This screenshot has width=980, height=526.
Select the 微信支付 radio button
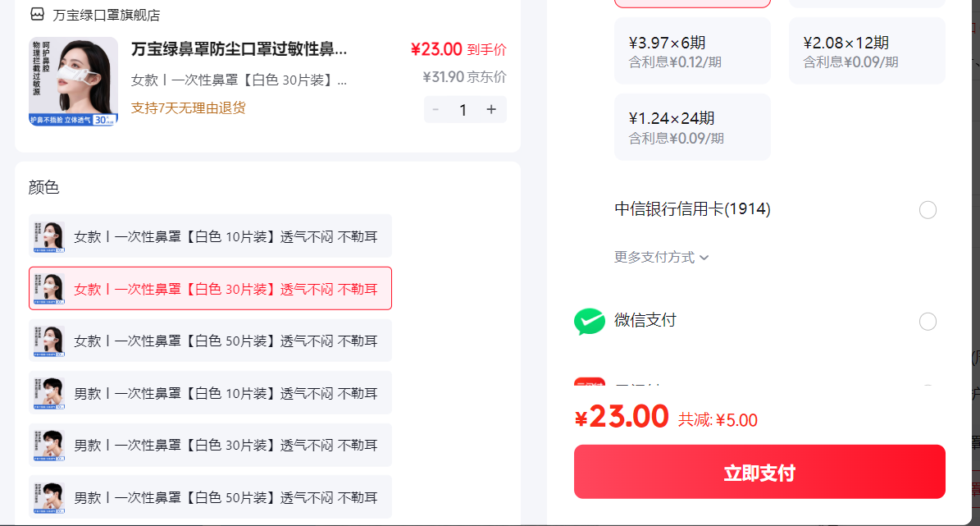tap(928, 322)
